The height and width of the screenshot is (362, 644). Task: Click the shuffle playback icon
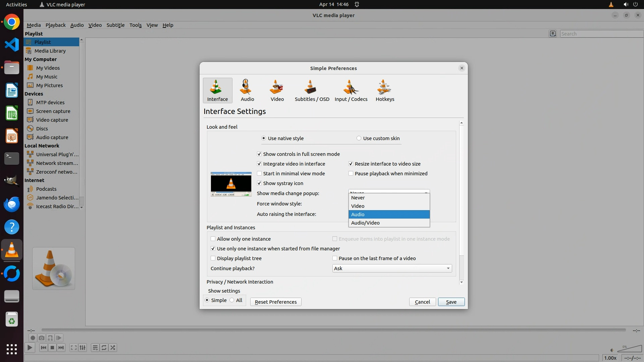pyautogui.click(x=113, y=348)
